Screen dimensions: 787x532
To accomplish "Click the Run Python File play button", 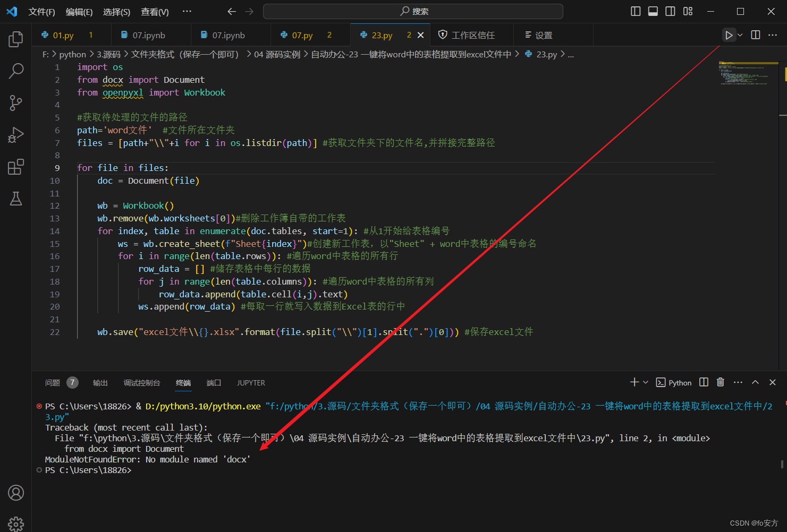I will pyautogui.click(x=729, y=35).
